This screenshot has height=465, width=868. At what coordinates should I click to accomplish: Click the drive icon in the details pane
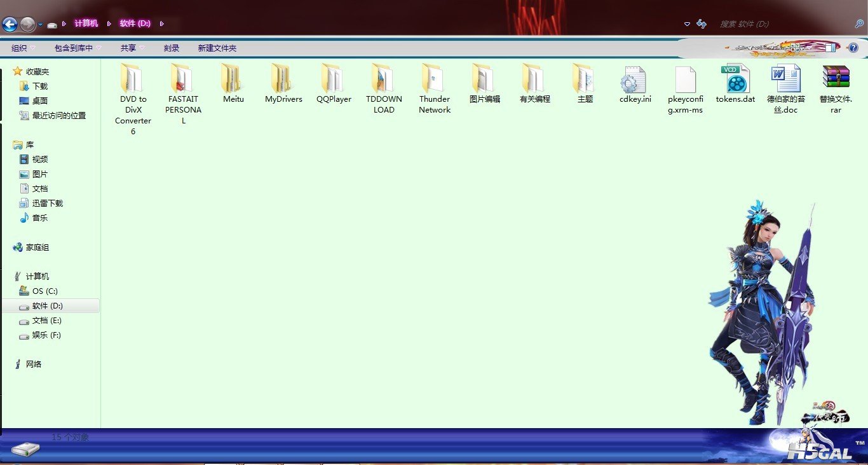pos(25,449)
